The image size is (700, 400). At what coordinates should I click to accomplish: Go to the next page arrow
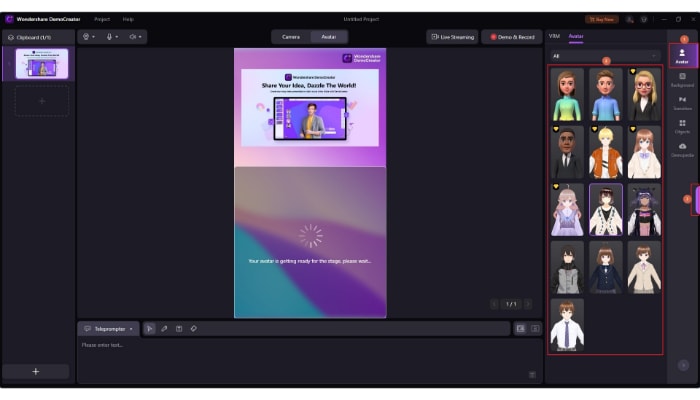click(528, 304)
